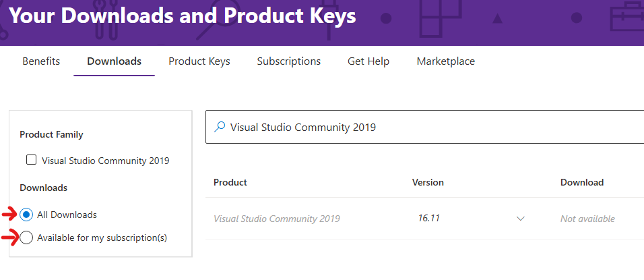
Task: Select the Downloads tab
Action: pos(114,61)
